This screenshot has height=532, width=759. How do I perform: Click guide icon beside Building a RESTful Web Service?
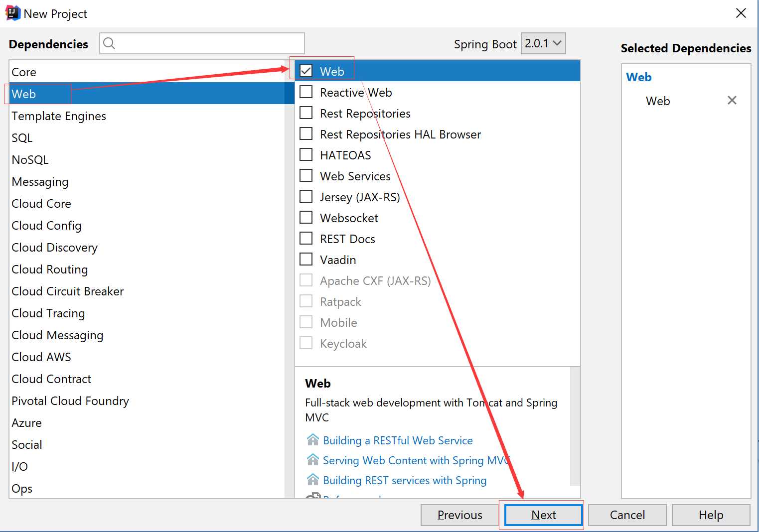313,440
